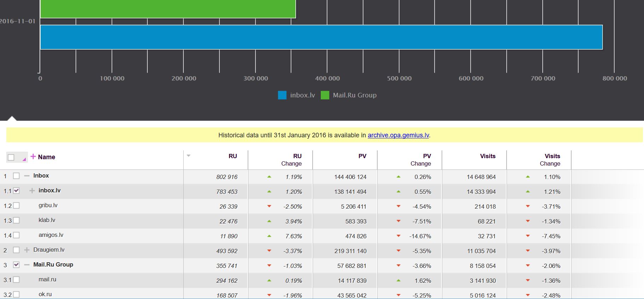Image resolution: width=644 pixels, height=299 pixels.
Task: Open the archive.opa.gemius.lv link
Action: tap(398, 135)
